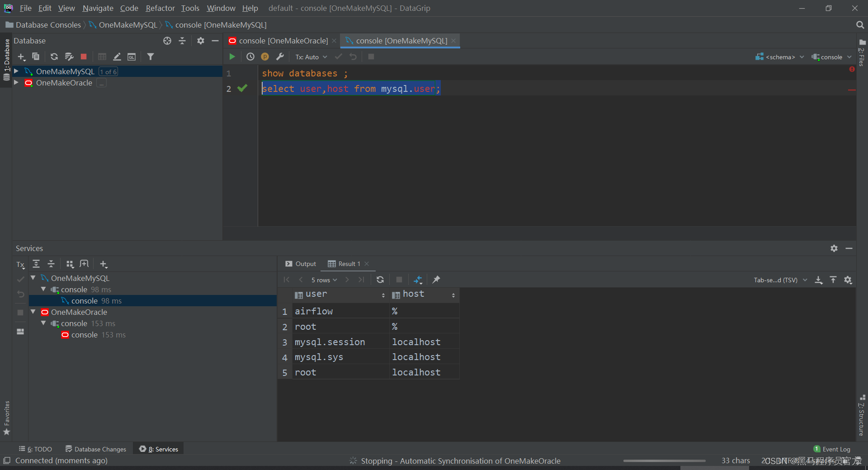Screen dimensions: 868x470
Task: Click Database Consoles breadcrumb
Action: coord(43,25)
